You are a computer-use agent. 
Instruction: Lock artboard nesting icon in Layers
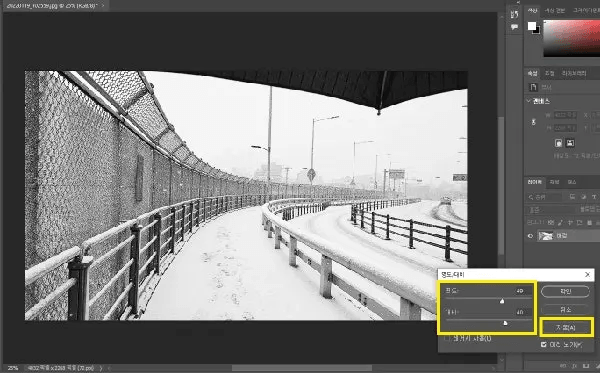click(x=580, y=222)
